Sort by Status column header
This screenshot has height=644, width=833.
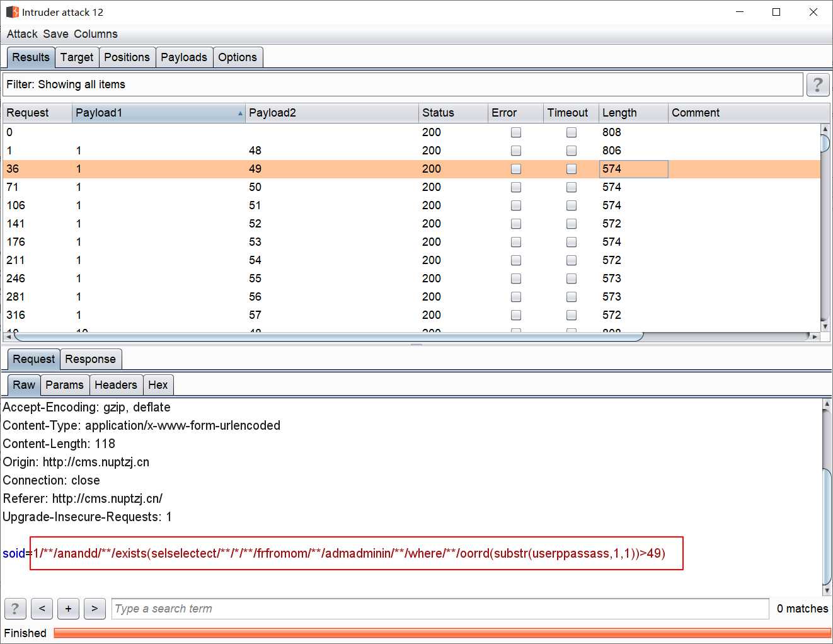click(x=453, y=113)
